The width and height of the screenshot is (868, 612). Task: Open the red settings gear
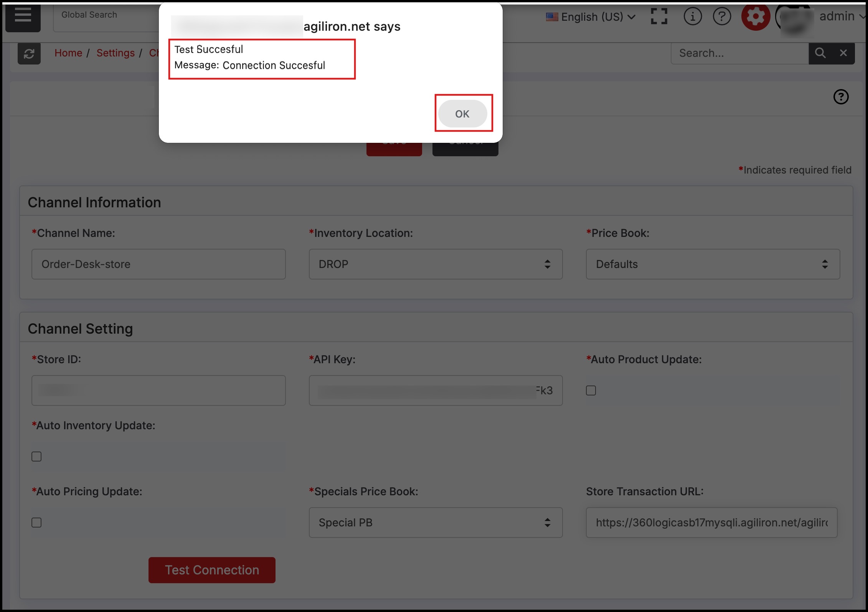tap(755, 17)
